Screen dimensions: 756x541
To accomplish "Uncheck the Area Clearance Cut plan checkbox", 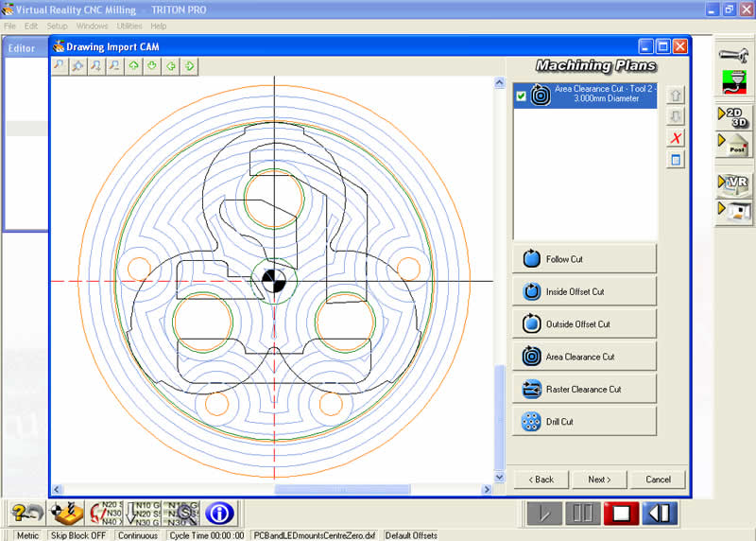I will tap(522, 96).
